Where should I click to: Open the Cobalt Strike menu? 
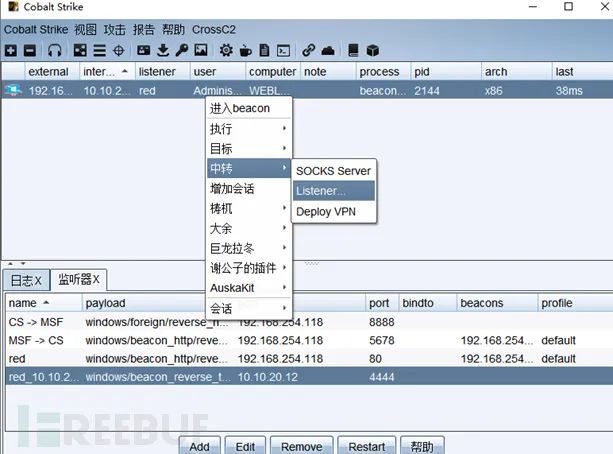coord(36,30)
